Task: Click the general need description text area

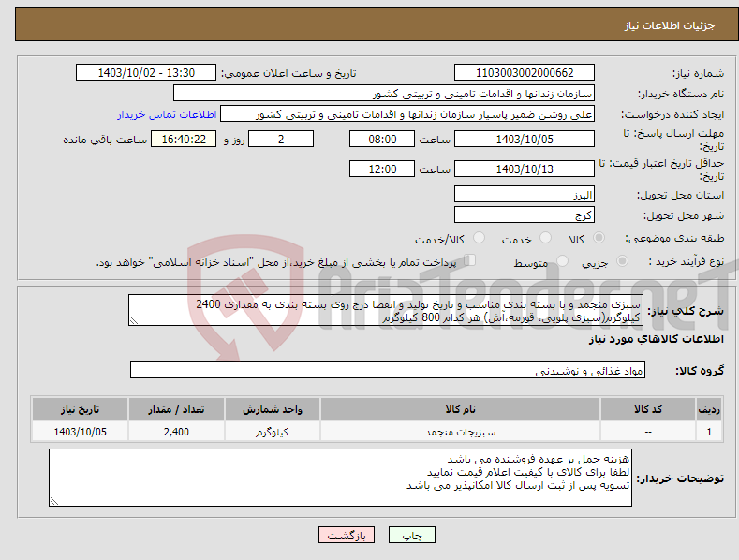Action: [x=386, y=310]
